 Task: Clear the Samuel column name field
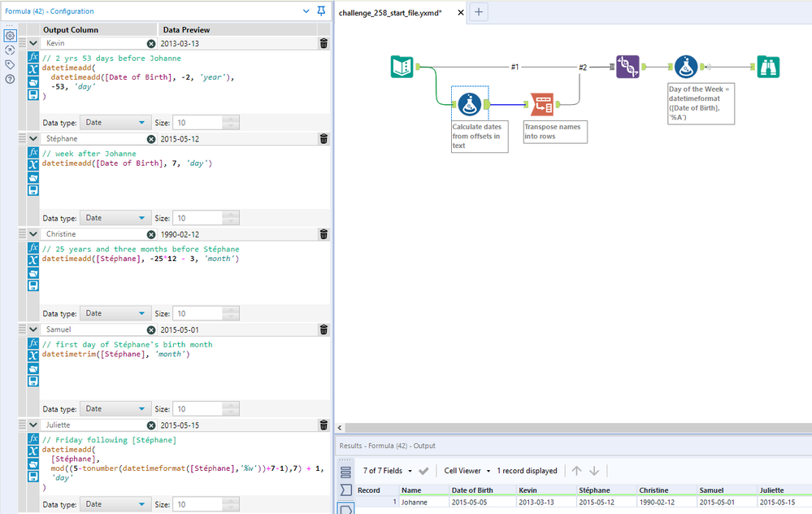coord(150,329)
